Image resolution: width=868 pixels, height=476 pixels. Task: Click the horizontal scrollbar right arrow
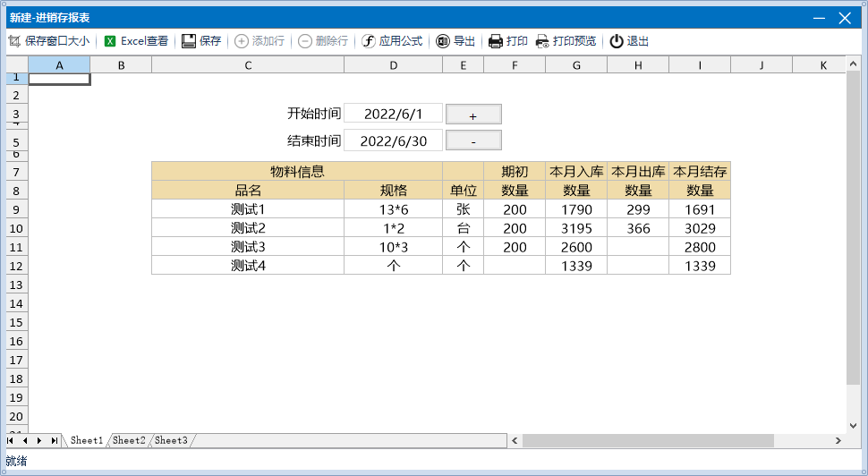point(838,440)
